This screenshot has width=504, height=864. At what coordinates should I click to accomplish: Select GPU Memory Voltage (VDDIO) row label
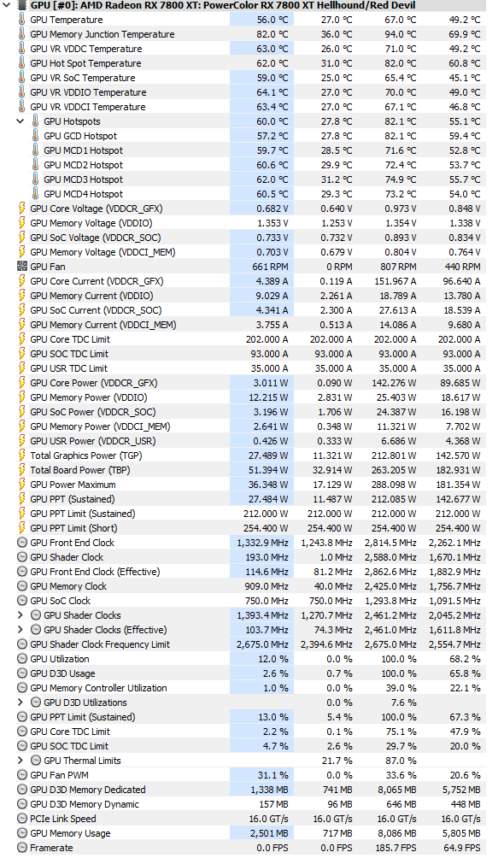coord(91,223)
